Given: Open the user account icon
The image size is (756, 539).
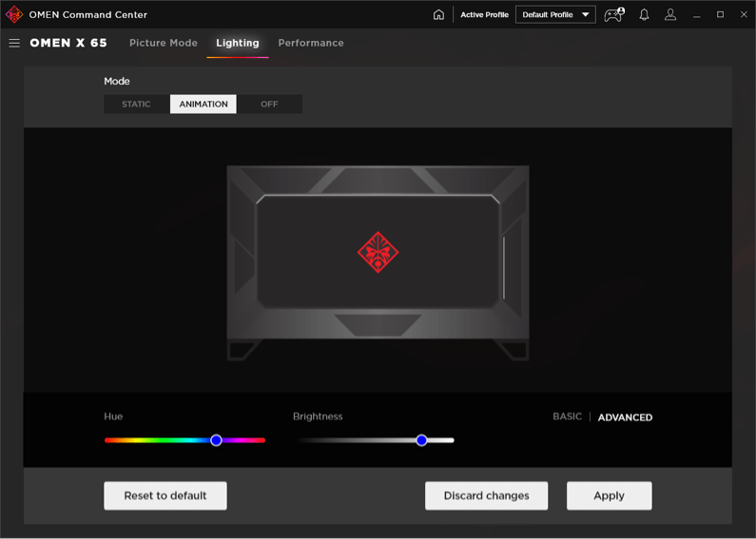Looking at the screenshot, I should (670, 14).
